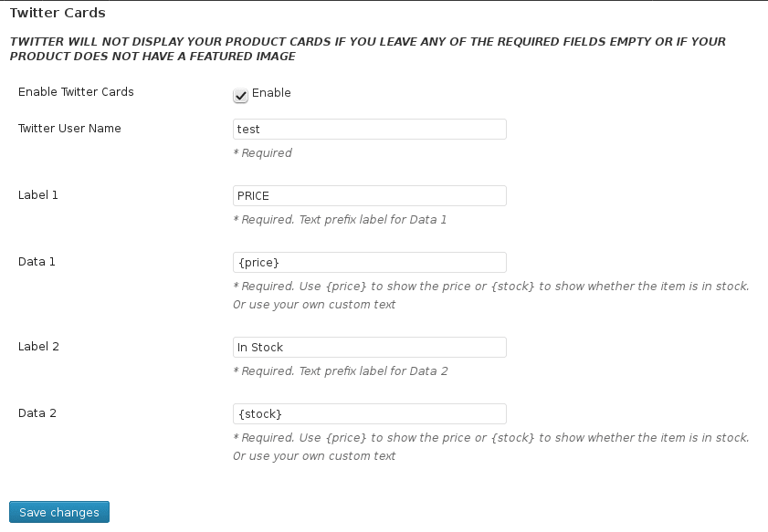Save changes to Twitter Cards settings

pyautogui.click(x=59, y=512)
